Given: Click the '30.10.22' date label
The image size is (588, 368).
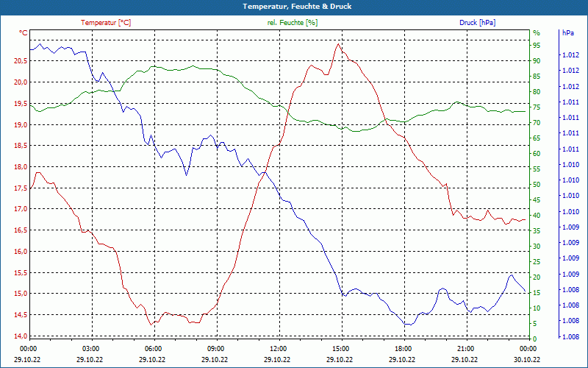Looking at the screenshot, I should [x=527, y=359].
